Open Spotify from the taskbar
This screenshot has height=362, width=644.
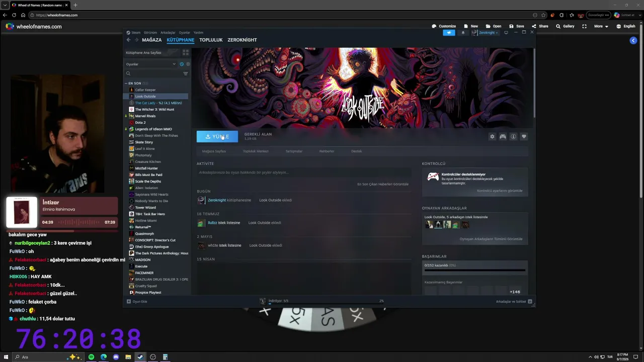coord(91,357)
